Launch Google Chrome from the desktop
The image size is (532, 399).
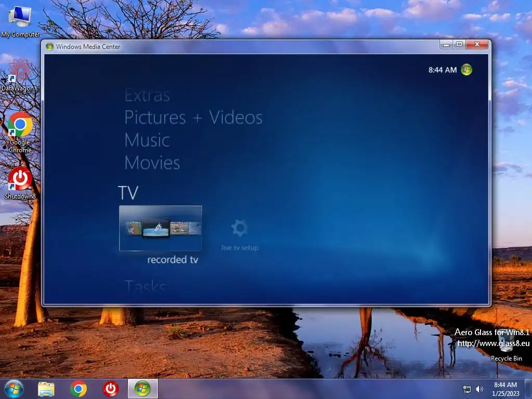[x=20, y=132]
